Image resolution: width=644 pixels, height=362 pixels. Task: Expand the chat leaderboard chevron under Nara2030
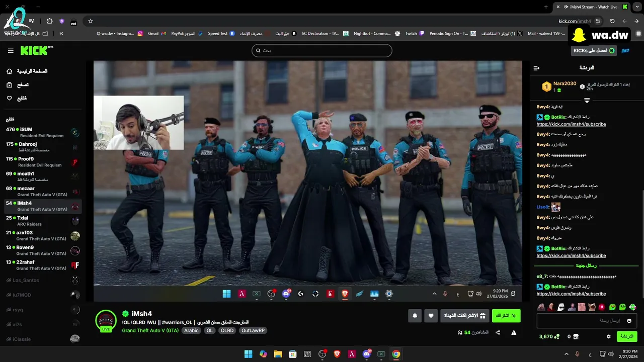(x=587, y=101)
